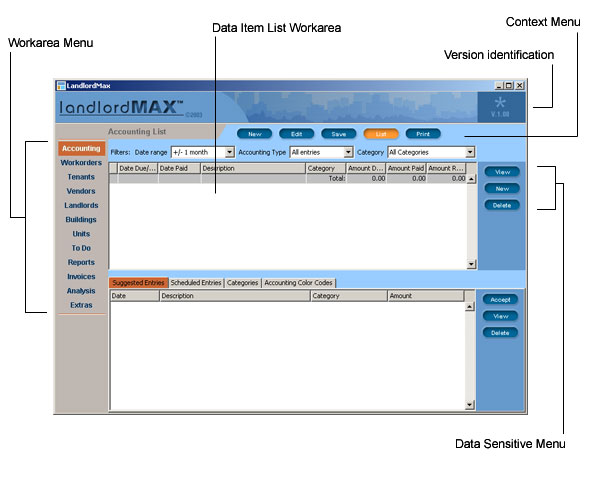Click Amount header in suggested entries
This screenshot has height=500, width=600.
[x=426, y=296]
